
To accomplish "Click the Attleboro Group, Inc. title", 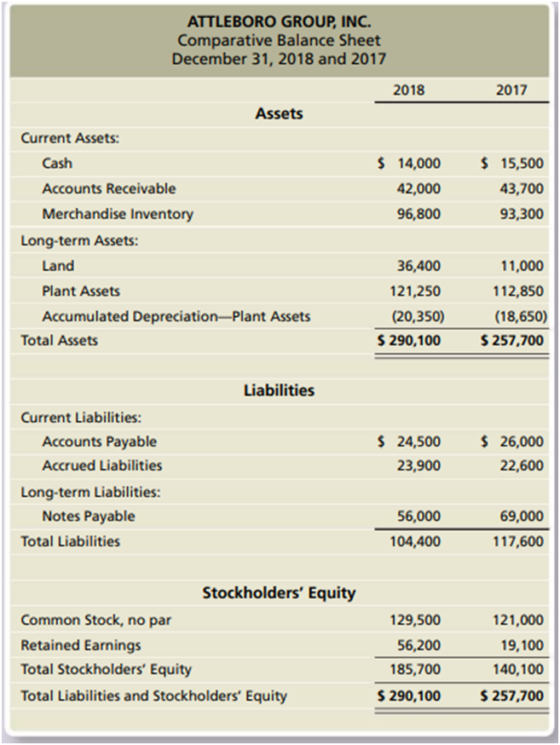I will tap(279, 21).
